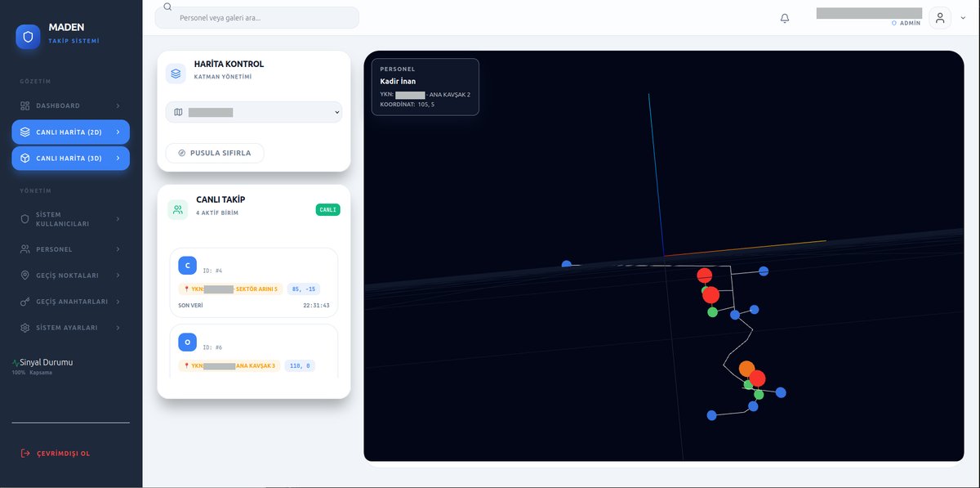The image size is (980, 488).
Task: Expand the user account chevron
Action: click(x=963, y=18)
